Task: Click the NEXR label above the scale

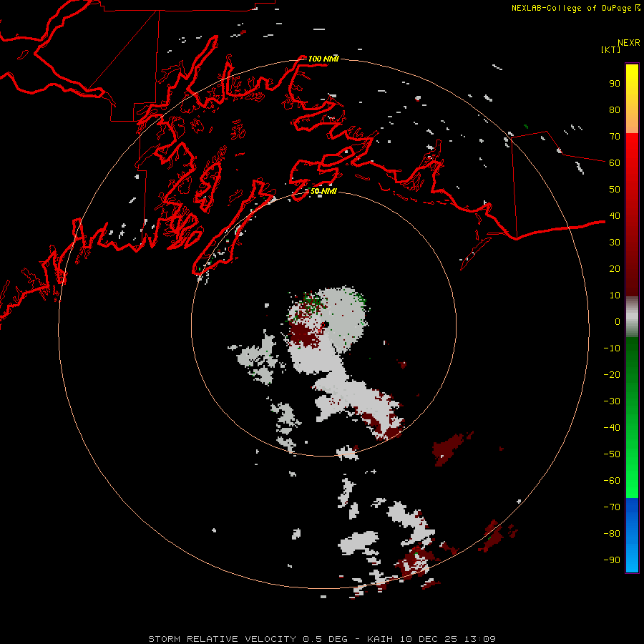Action: coord(629,43)
